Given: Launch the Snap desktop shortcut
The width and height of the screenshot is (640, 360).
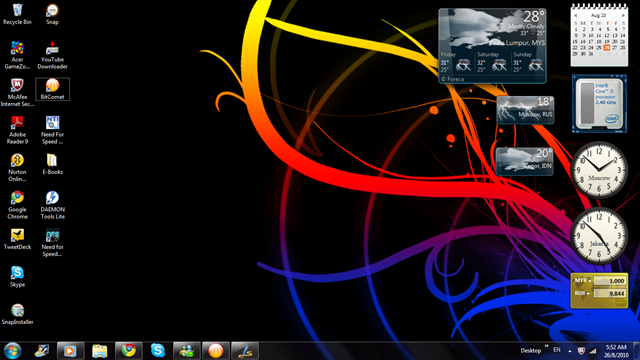Looking at the screenshot, I should point(52,14).
